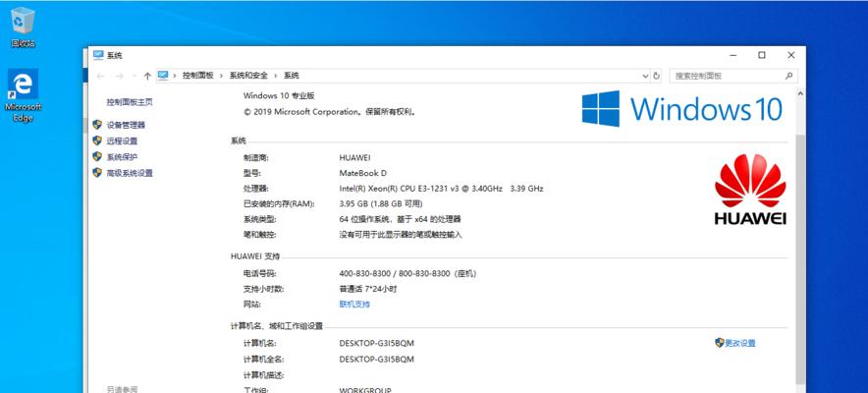Open recent locations dropdown near navigation arrows
The height and width of the screenshot is (393, 868).
coord(134,76)
